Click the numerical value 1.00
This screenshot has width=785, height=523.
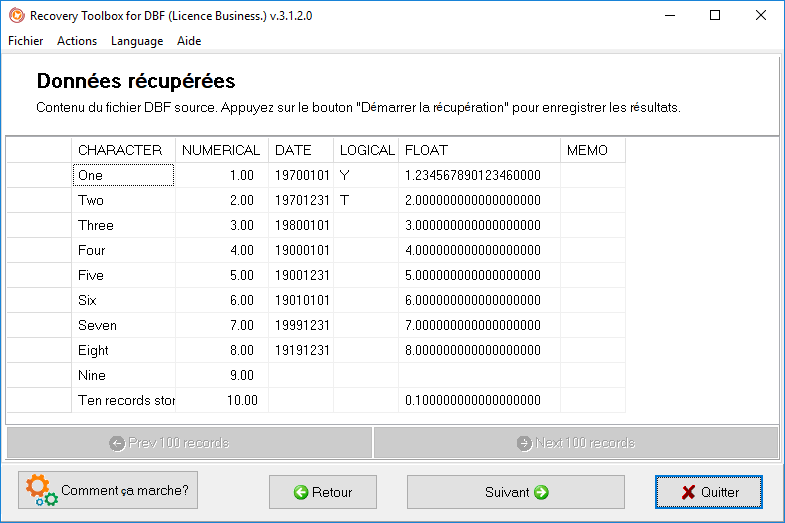pyautogui.click(x=222, y=175)
